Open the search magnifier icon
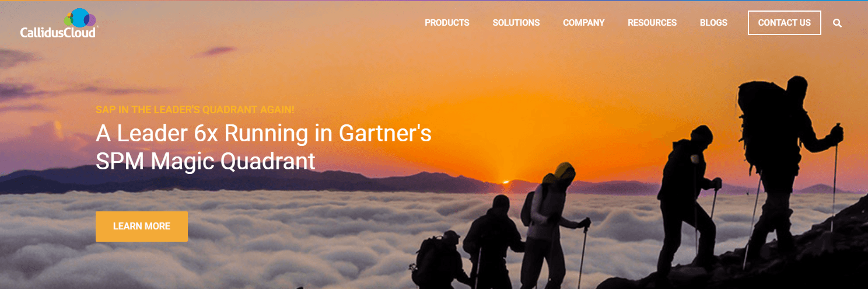Image resolution: width=868 pixels, height=289 pixels. coord(838,23)
